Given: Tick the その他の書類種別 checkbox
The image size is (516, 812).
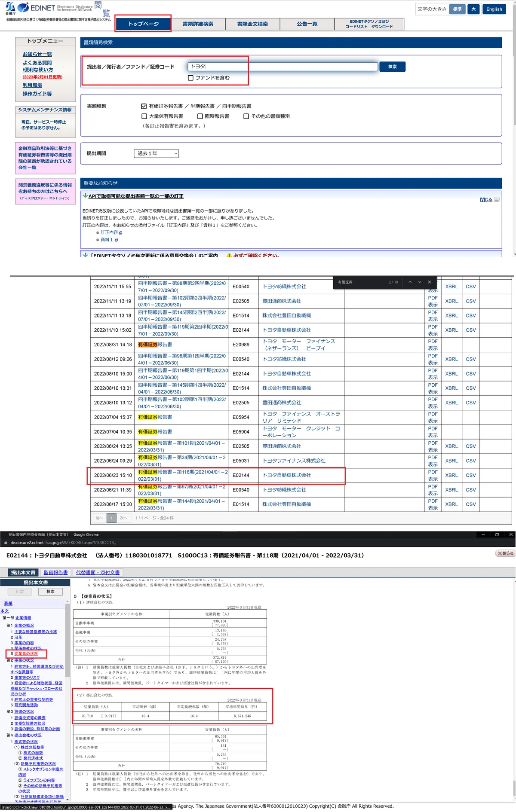Looking at the screenshot, I should pyautogui.click(x=246, y=116).
